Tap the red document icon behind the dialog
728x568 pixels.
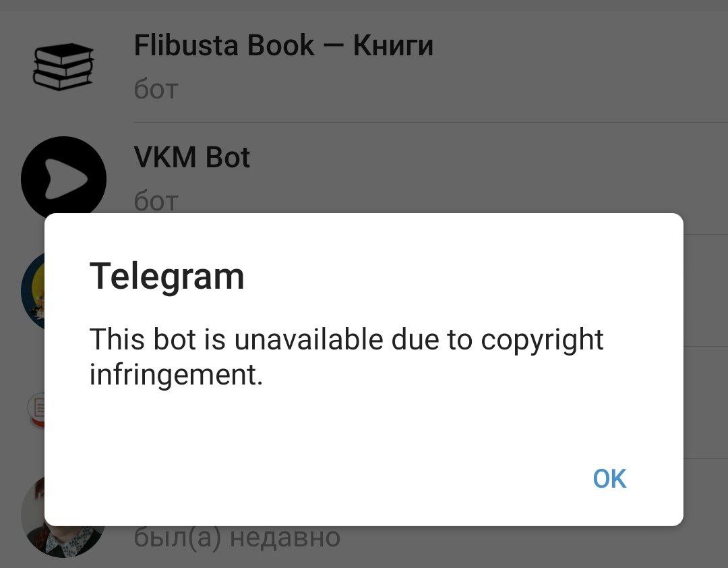tap(36, 410)
